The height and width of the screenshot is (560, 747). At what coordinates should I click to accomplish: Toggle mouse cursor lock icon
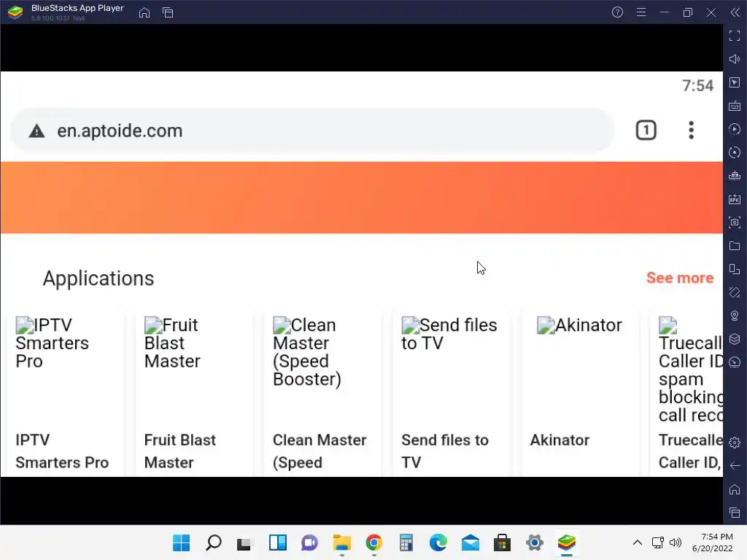pyautogui.click(x=735, y=82)
